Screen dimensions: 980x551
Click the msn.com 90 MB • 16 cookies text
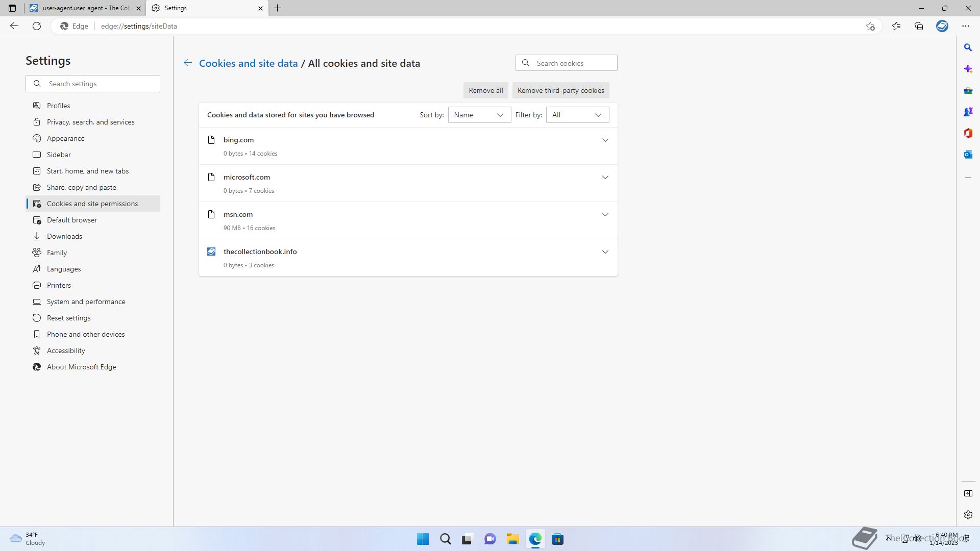249,228
